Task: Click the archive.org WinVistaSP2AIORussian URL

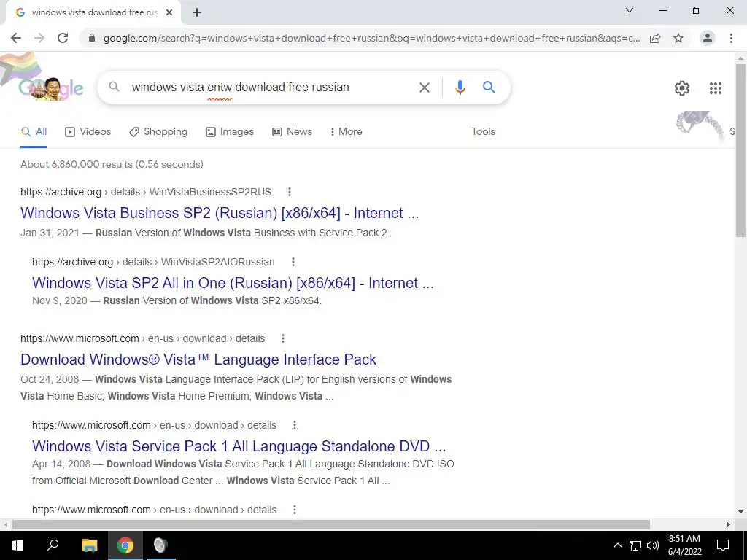Action: [153, 262]
